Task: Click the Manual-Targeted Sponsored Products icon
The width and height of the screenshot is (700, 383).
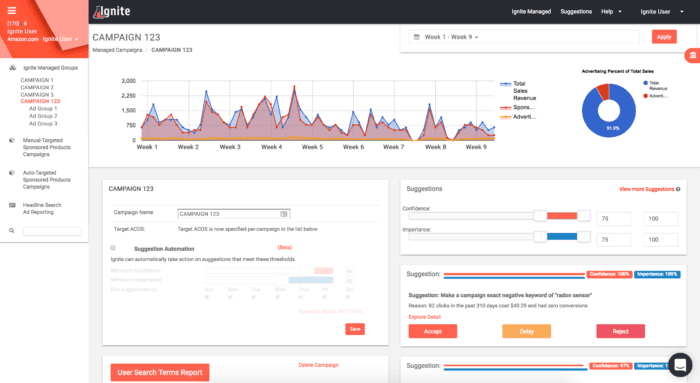Action: [x=12, y=140]
